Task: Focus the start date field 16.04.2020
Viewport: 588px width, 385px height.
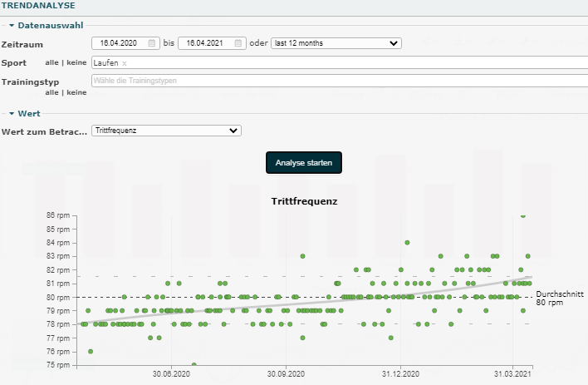Action: click(x=118, y=43)
